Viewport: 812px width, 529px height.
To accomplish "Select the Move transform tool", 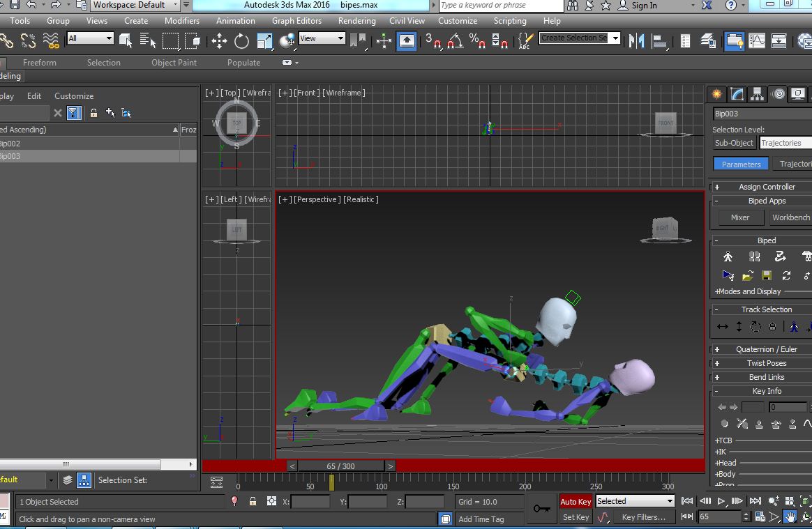I will 219,41.
